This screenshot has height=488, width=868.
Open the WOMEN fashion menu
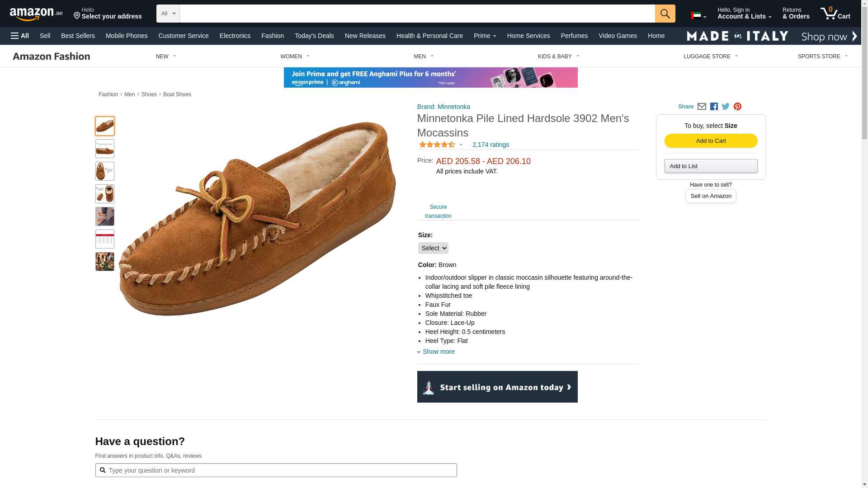pyautogui.click(x=295, y=56)
